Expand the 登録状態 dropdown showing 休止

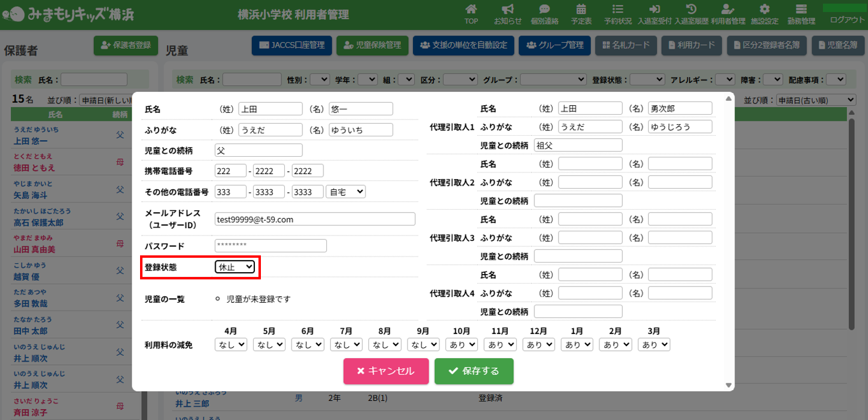tap(235, 267)
